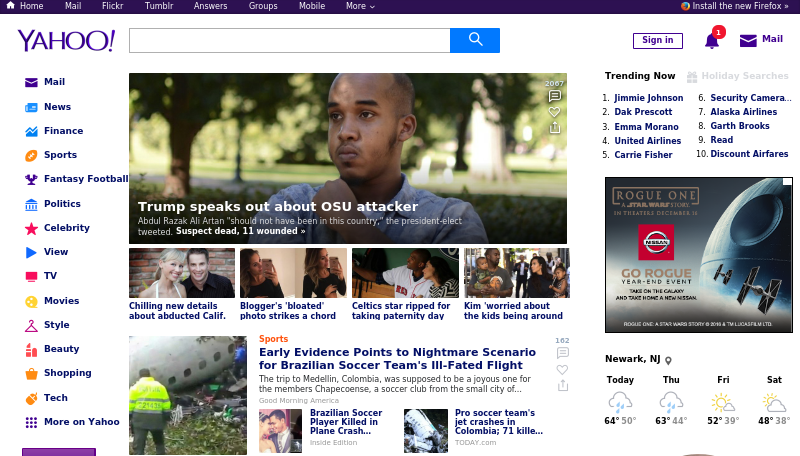
Task: Open Discount Airfares trending link
Action: click(749, 154)
